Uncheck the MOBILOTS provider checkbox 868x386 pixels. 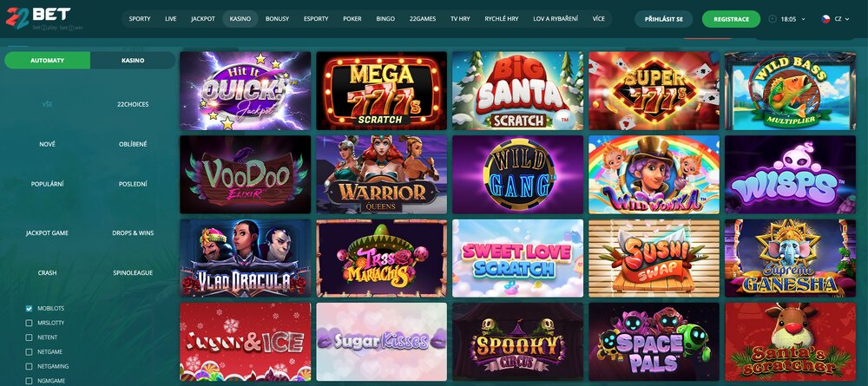[30, 308]
